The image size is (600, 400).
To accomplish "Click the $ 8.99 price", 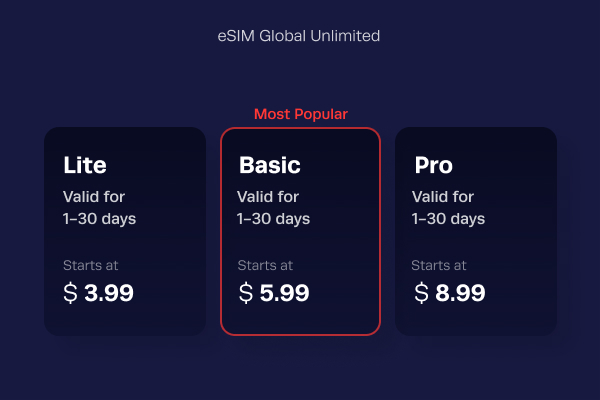I will [450, 293].
